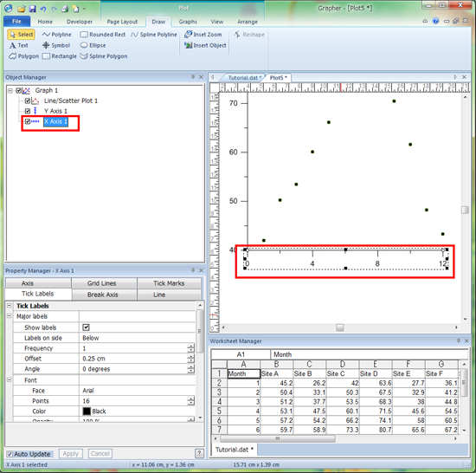Toggle the Show labels checkbox
476x473 pixels.
pos(87,327)
